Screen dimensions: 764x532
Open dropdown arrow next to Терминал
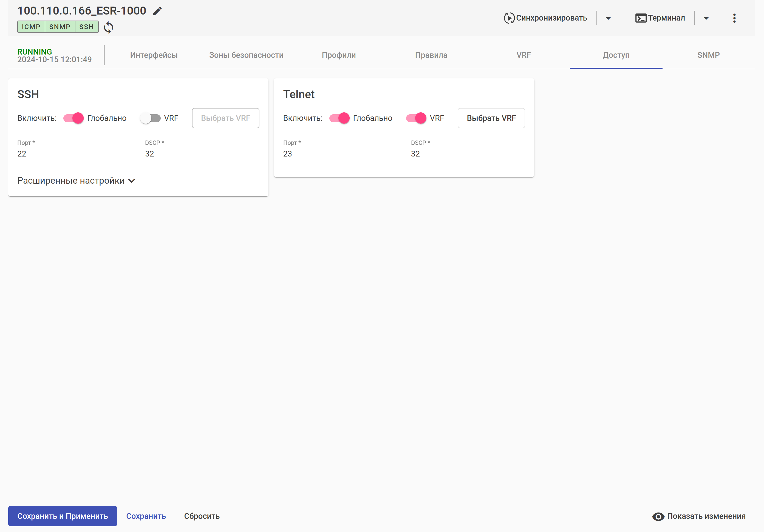click(706, 18)
